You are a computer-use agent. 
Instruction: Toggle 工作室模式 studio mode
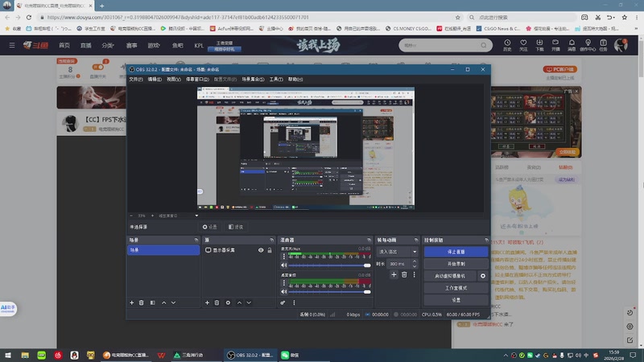456,288
